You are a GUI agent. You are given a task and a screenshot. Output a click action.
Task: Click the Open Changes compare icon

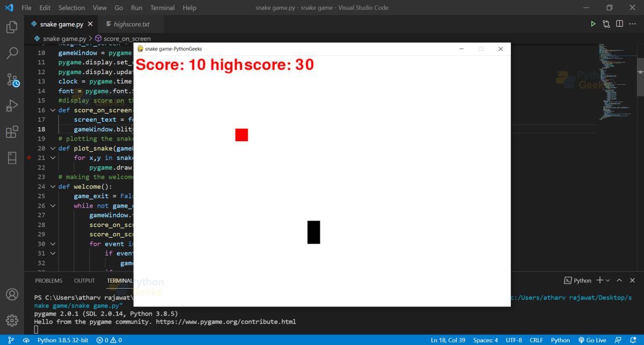[606, 24]
